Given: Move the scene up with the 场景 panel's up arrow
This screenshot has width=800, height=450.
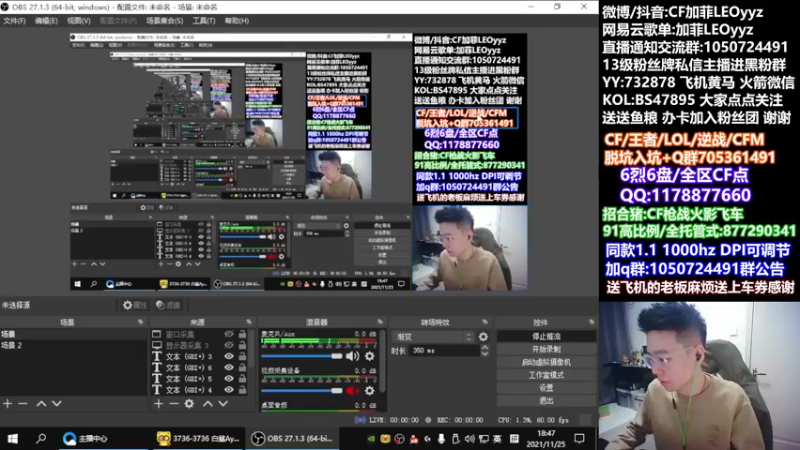Looking at the screenshot, I should point(41,404).
